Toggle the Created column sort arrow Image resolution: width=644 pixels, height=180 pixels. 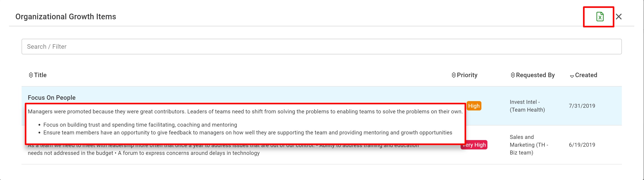(572, 76)
